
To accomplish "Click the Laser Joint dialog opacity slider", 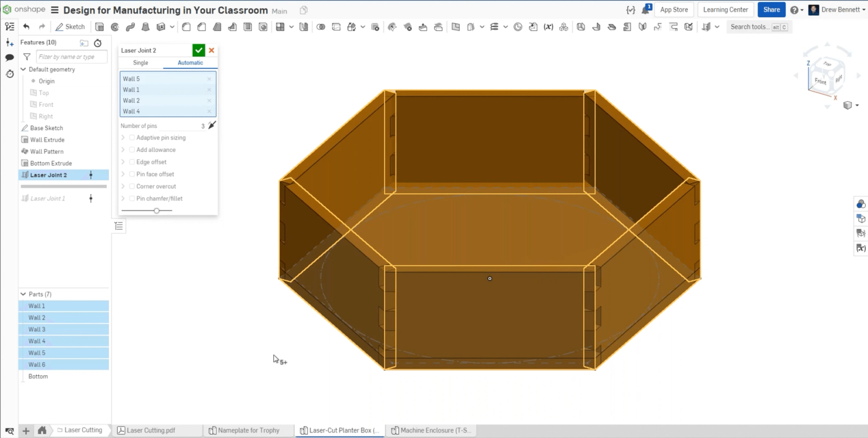I will [x=156, y=210].
